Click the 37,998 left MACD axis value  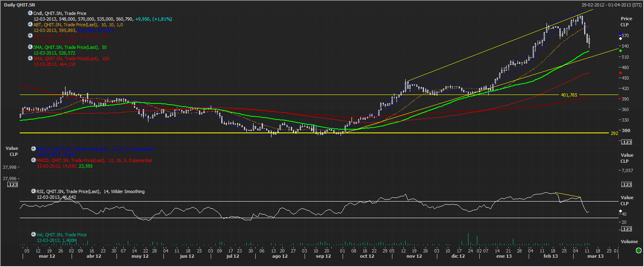tap(10, 167)
